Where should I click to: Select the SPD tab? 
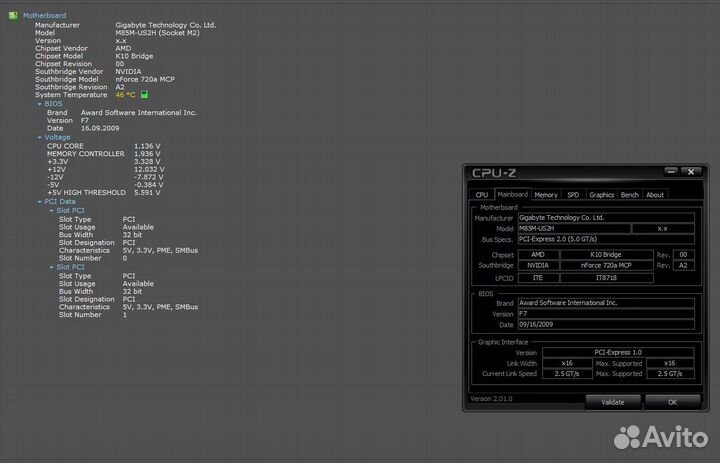click(x=573, y=195)
